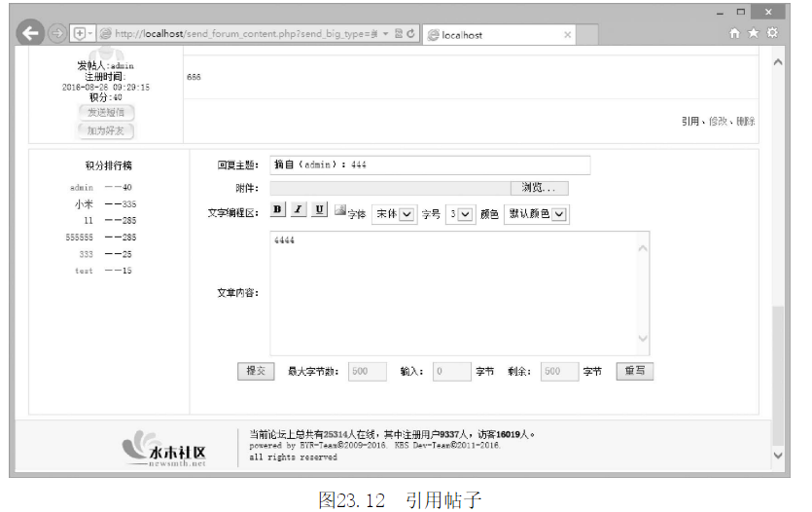Go back with the browser back arrow
The width and height of the screenshot is (812, 512).
(31, 34)
